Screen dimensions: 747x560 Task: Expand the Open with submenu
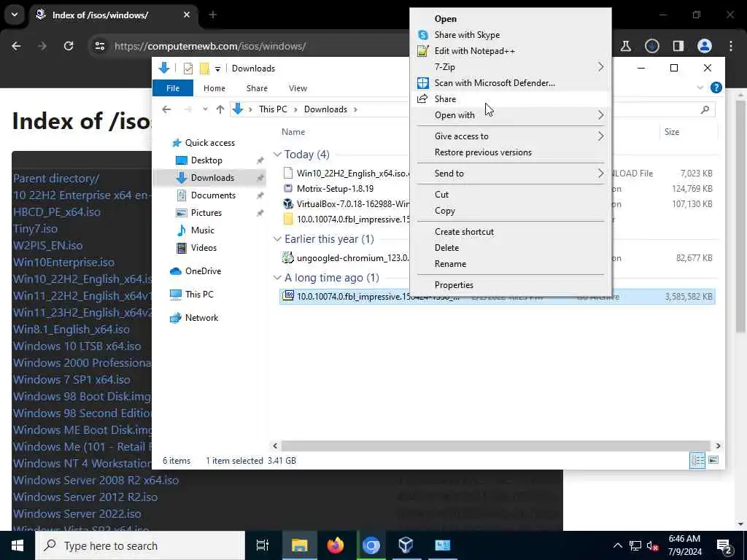pos(601,115)
